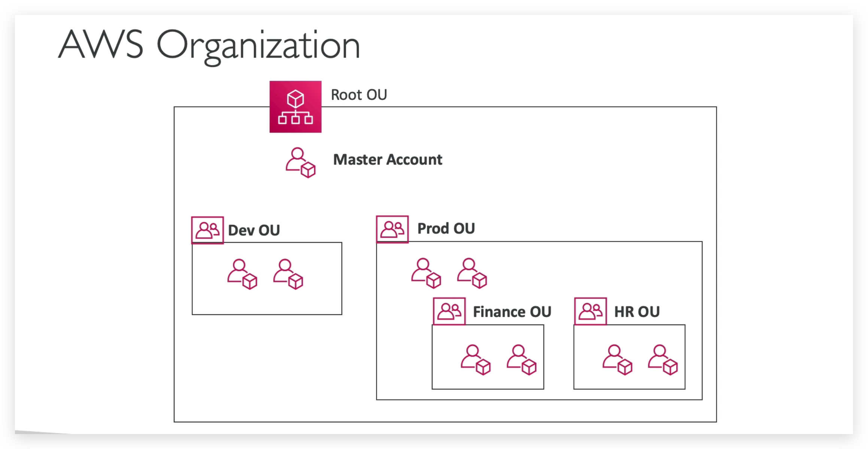Click second account icon in HR OU
Screen dimensions: 868x449
click(x=663, y=360)
